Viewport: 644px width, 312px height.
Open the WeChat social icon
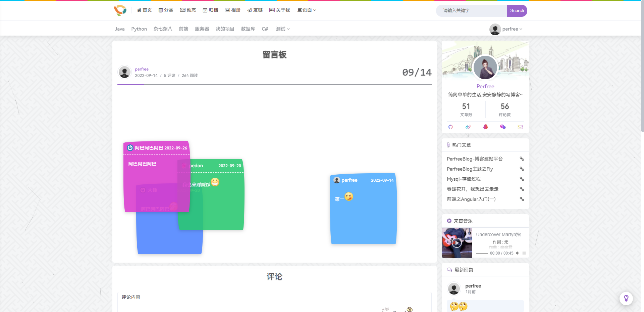click(x=503, y=127)
